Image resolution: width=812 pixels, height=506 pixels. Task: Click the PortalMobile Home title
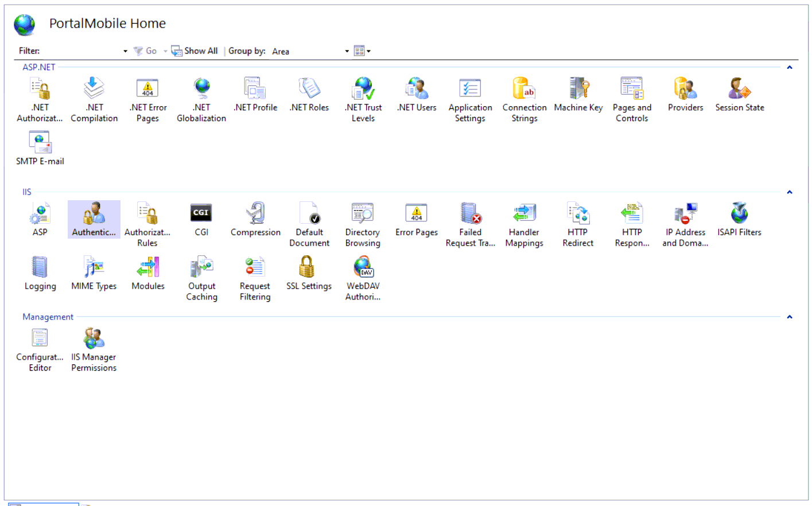(107, 24)
